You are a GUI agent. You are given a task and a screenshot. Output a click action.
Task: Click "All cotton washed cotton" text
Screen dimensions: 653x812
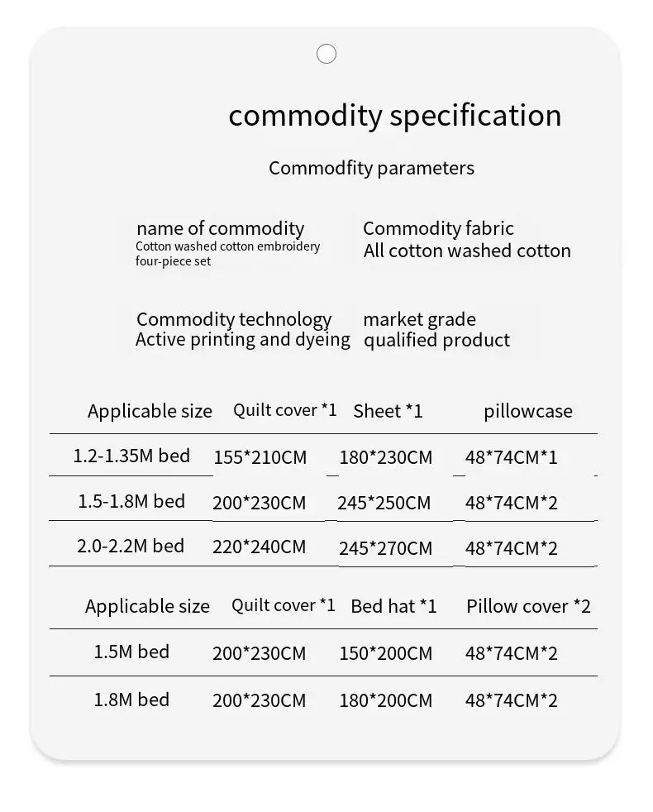[x=467, y=251]
